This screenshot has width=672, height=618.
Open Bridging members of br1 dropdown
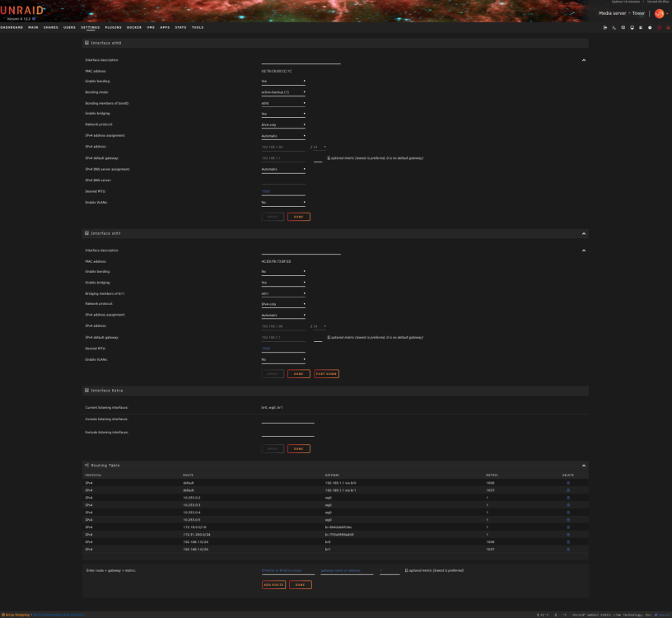click(283, 294)
